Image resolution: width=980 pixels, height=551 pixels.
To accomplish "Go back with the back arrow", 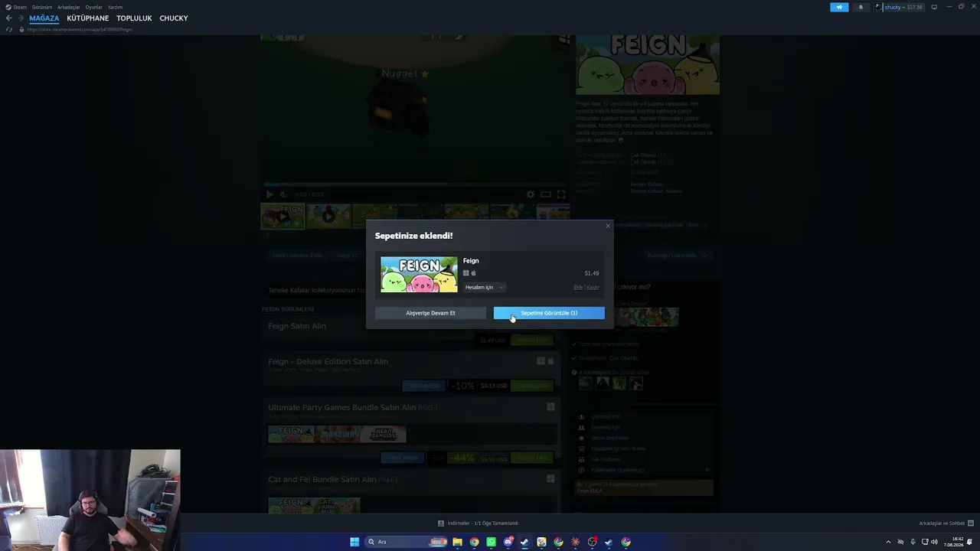I will coord(9,18).
